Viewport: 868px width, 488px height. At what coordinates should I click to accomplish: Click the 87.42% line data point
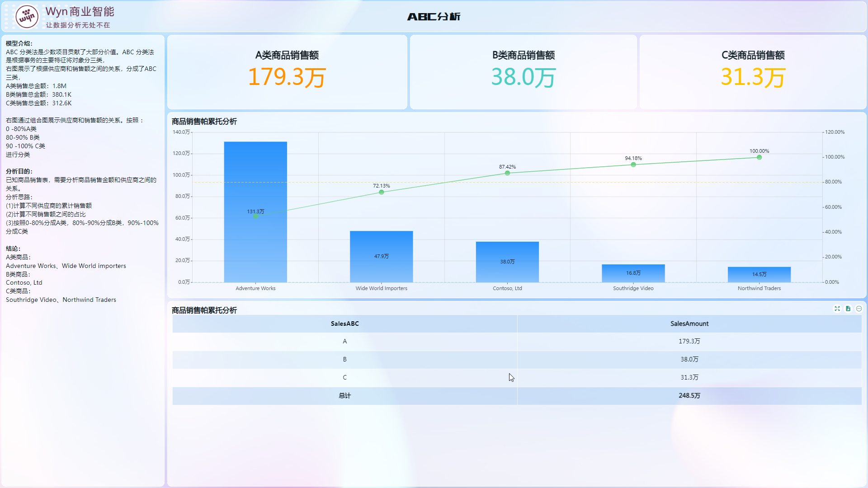point(507,173)
